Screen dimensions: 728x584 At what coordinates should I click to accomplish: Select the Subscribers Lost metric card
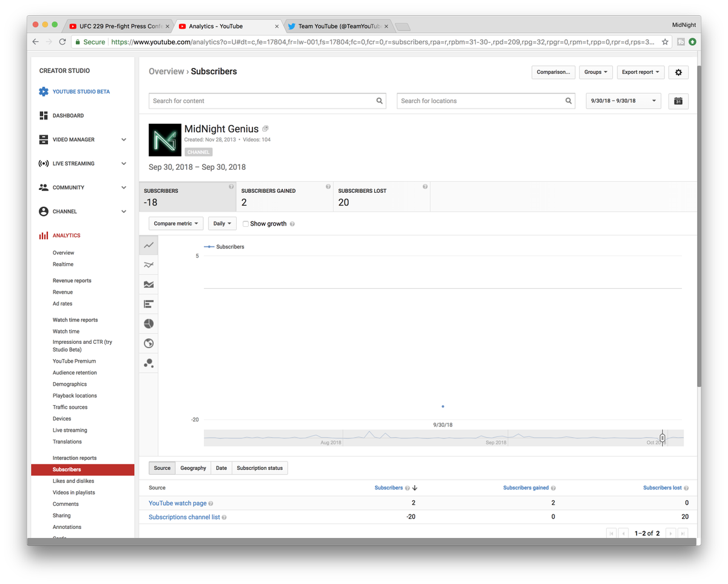(382, 196)
